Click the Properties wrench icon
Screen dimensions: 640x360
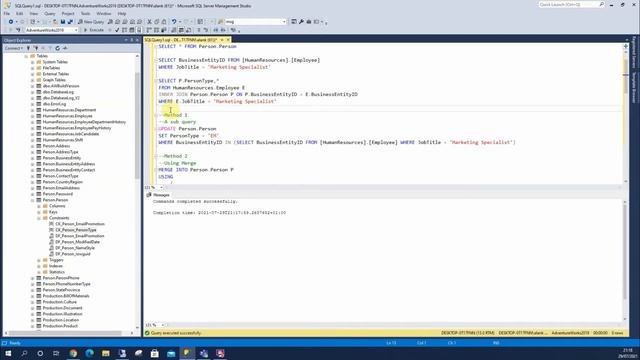point(301,22)
